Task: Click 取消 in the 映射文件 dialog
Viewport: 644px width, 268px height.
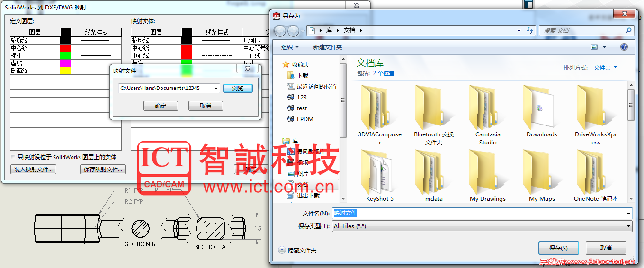Action: [x=206, y=106]
